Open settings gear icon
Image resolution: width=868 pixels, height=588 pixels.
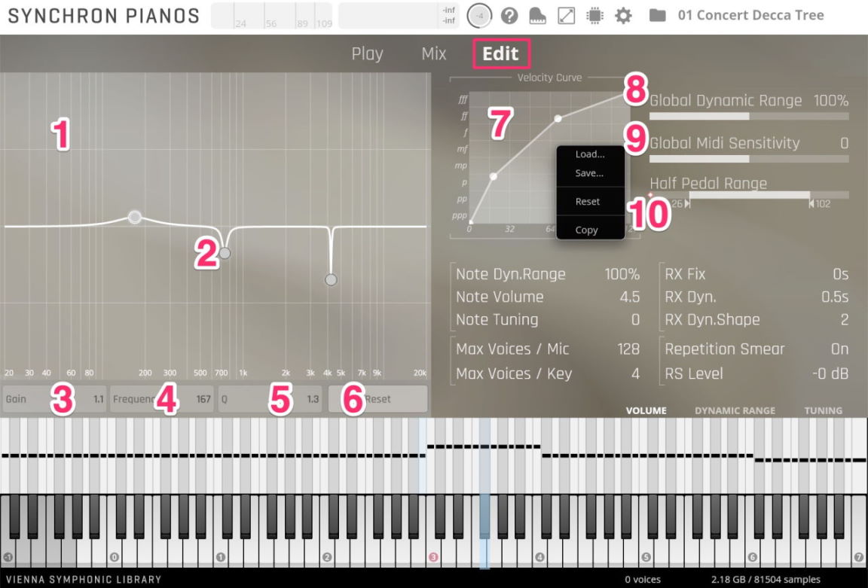[623, 16]
